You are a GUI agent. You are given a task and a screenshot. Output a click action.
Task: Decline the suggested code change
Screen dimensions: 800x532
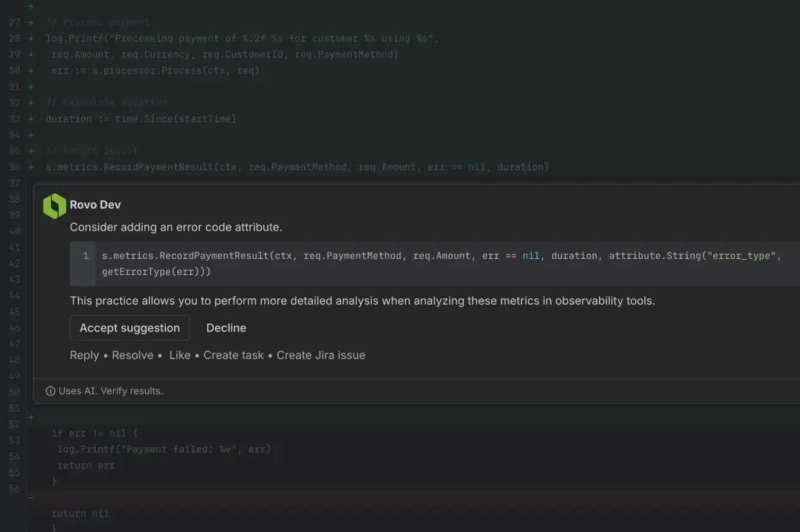click(226, 328)
